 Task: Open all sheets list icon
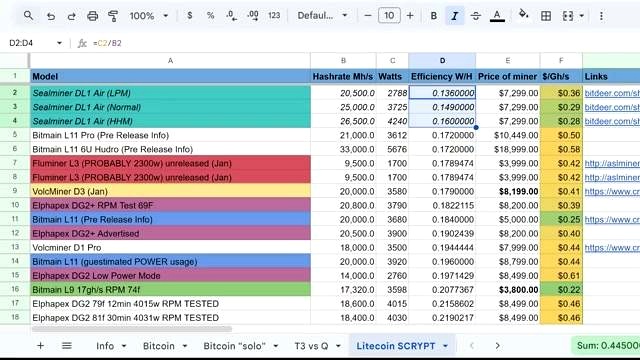pyautogui.click(x=67, y=346)
